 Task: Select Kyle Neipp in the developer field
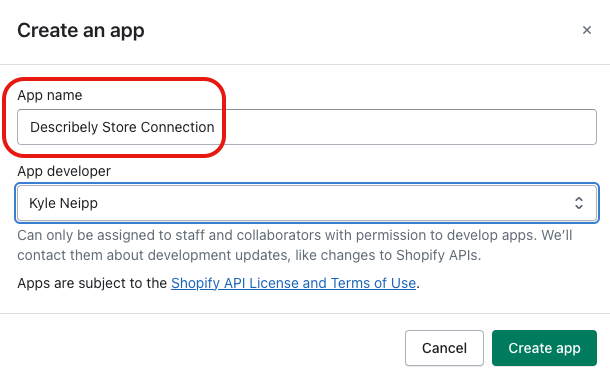point(63,203)
